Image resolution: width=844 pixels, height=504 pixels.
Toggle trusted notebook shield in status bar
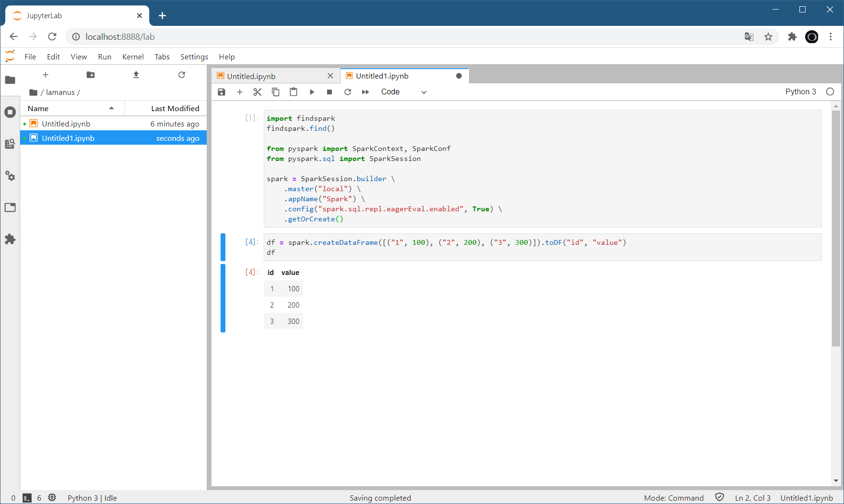(719, 497)
